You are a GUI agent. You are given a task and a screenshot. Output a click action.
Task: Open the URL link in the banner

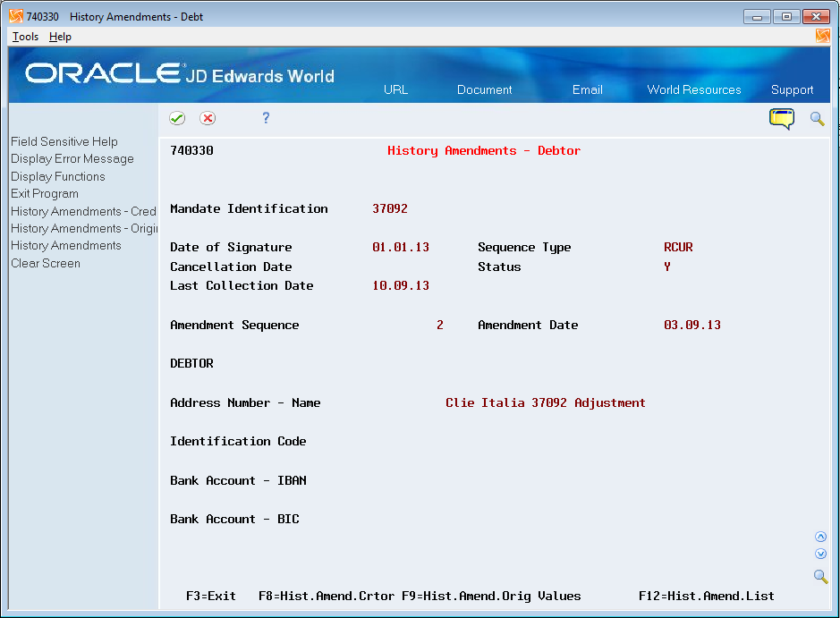coord(396,90)
